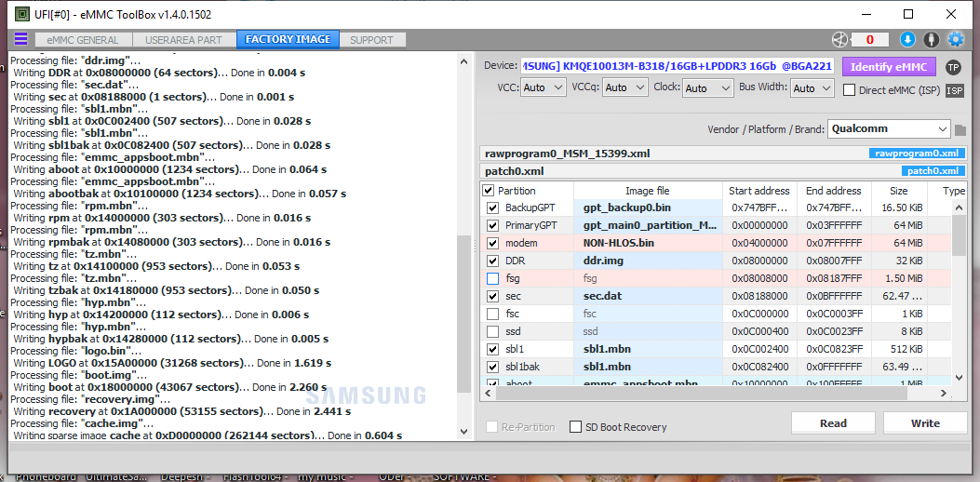Open the VCC voltage dropdown
Image resolution: width=980 pixels, height=482 pixels.
click(544, 88)
